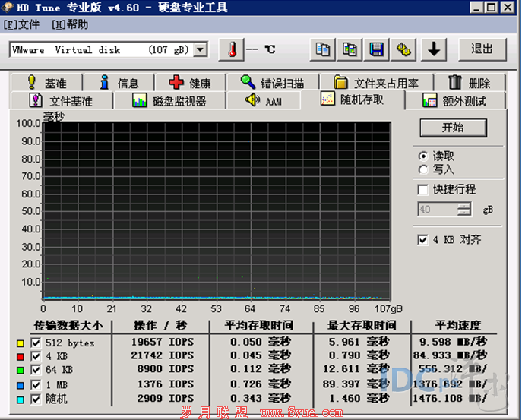Screen dimensions: 522x420
Task: Click the copy info to clipboard icon
Action: [x=322, y=49]
